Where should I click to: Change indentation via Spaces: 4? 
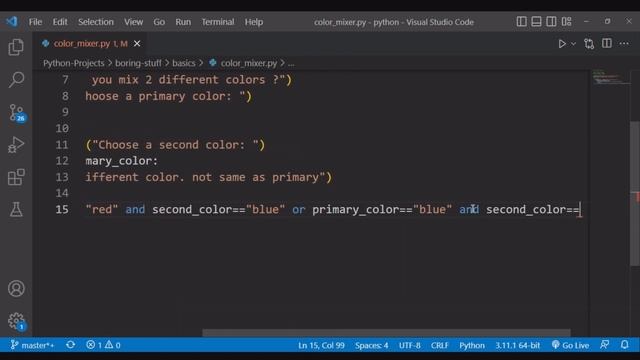click(x=371, y=345)
